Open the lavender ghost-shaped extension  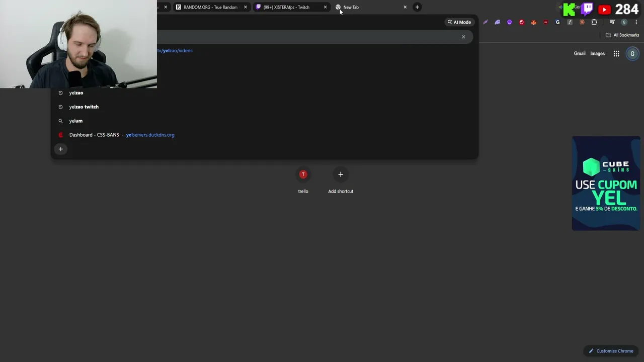pos(498,22)
